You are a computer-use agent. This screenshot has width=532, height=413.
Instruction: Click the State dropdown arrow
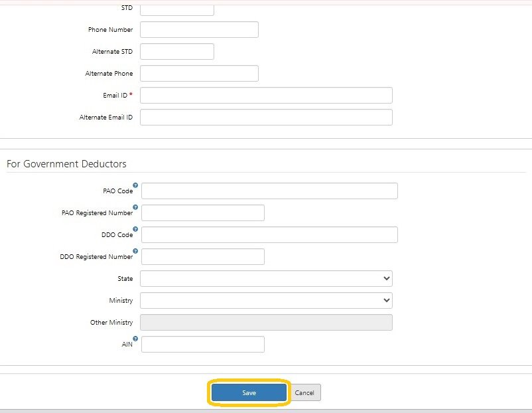(385, 278)
